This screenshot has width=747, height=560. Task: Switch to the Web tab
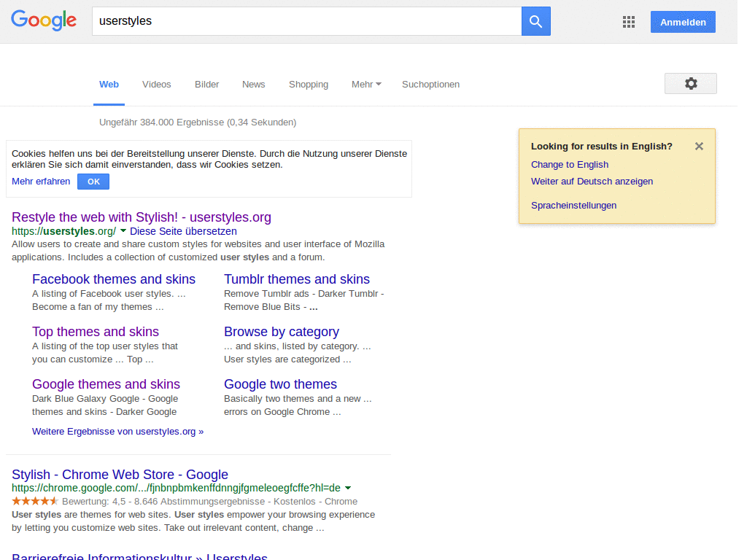[109, 85]
